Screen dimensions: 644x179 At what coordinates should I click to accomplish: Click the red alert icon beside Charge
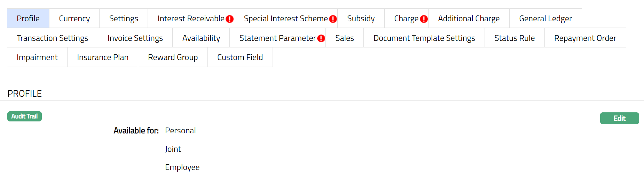[424, 19]
